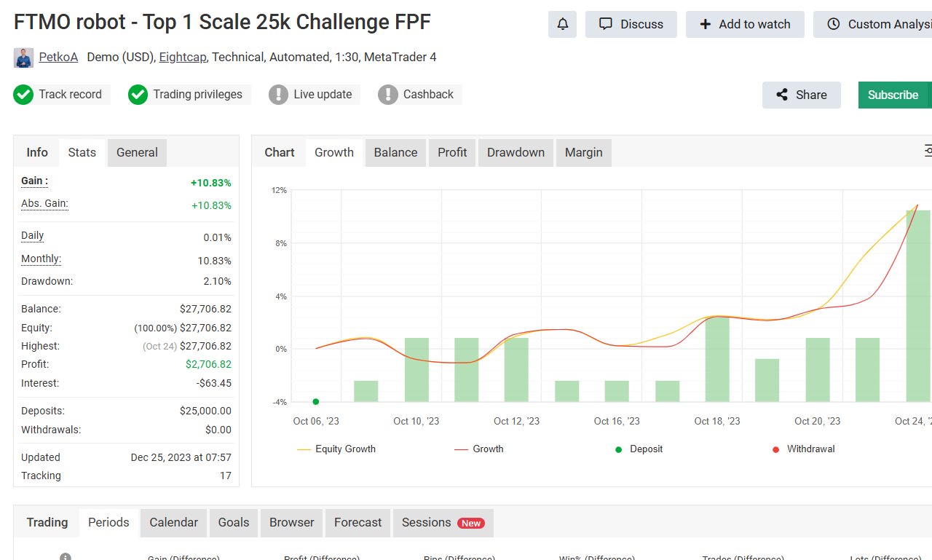The image size is (932, 560).
Task: Subscribe to this trading system
Action: (x=895, y=95)
